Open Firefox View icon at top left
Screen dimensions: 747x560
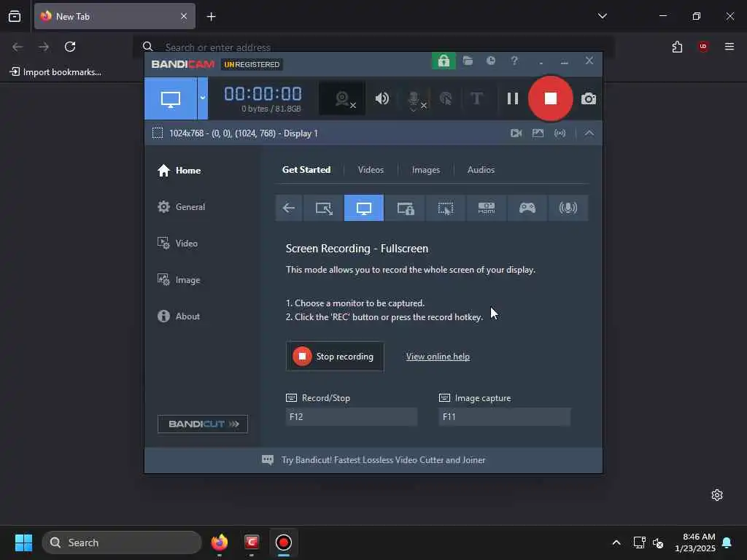(x=15, y=16)
